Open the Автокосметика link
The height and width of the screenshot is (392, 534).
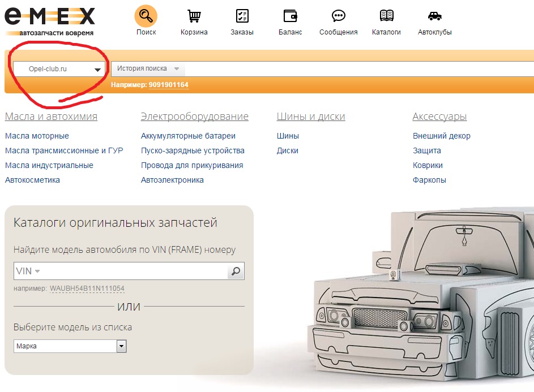[32, 180]
